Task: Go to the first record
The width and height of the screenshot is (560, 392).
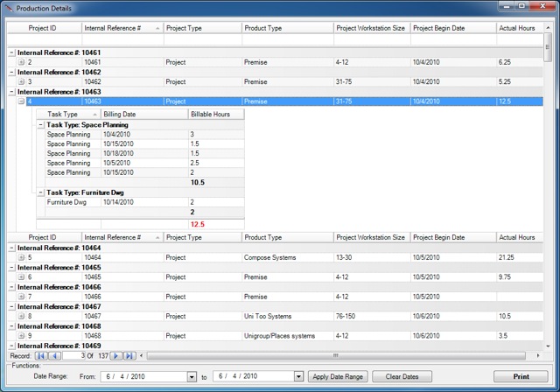Action: coord(40,356)
